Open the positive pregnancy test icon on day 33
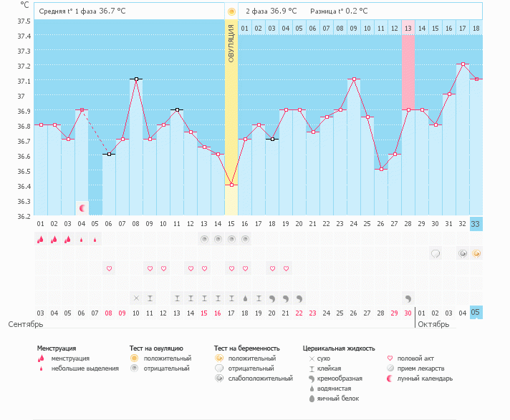 coord(476,253)
